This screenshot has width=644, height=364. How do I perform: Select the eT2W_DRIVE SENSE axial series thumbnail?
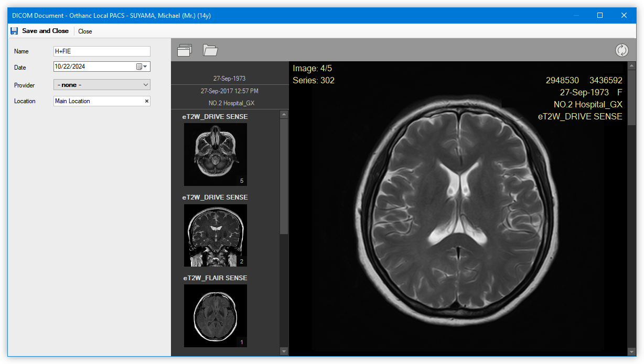pos(215,154)
